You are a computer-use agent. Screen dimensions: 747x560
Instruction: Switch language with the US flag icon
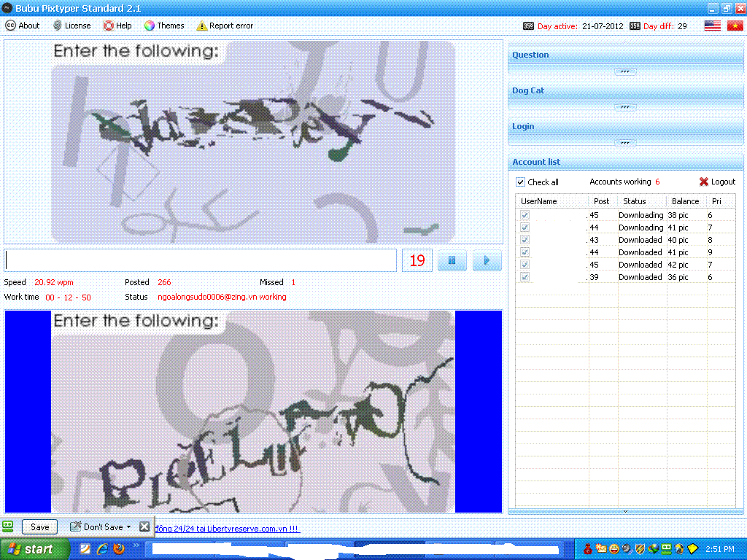click(712, 26)
